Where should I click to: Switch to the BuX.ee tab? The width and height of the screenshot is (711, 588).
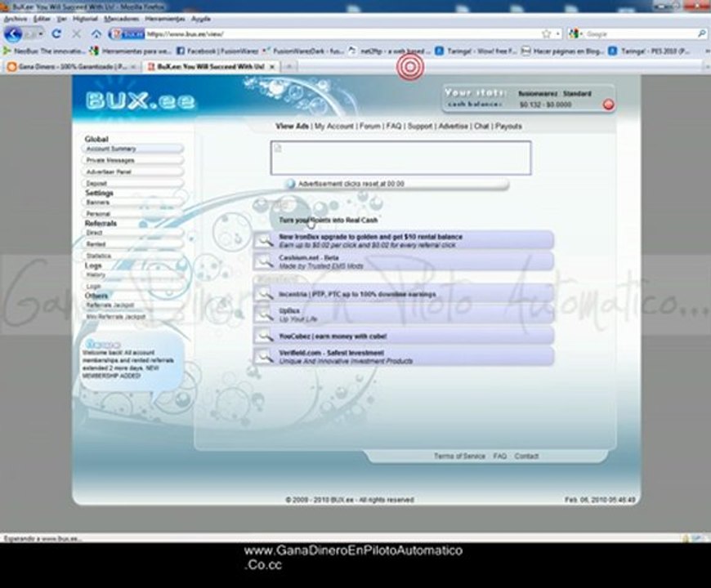click(x=210, y=67)
